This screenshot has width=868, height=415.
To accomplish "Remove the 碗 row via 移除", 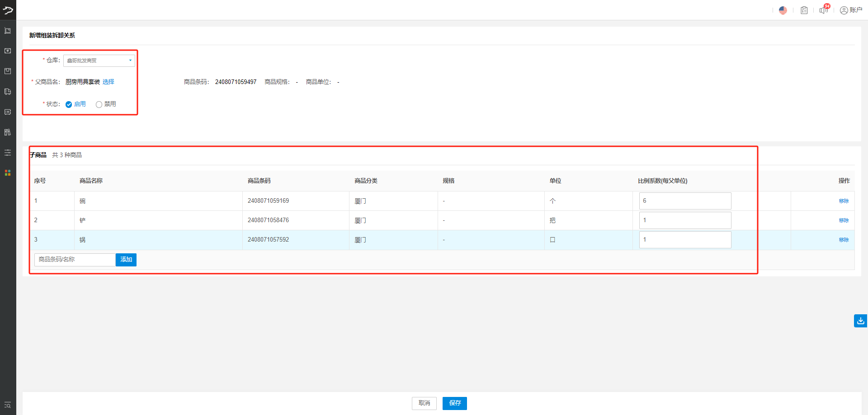I will tap(844, 201).
